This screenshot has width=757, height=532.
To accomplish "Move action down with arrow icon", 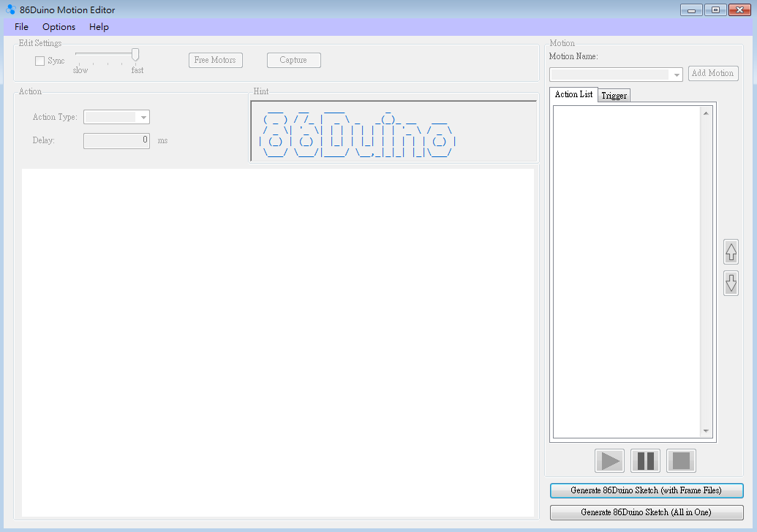I will (x=731, y=283).
